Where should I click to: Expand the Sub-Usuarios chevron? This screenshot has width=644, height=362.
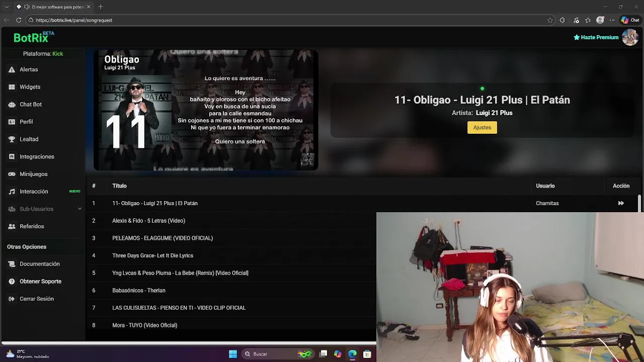79,209
